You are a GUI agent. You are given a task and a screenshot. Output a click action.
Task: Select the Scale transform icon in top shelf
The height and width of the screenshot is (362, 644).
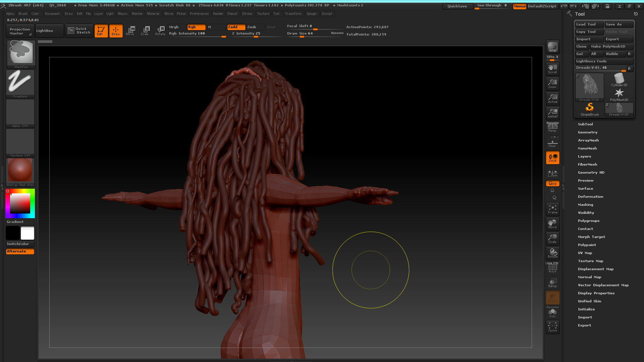[x=145, y=31]
